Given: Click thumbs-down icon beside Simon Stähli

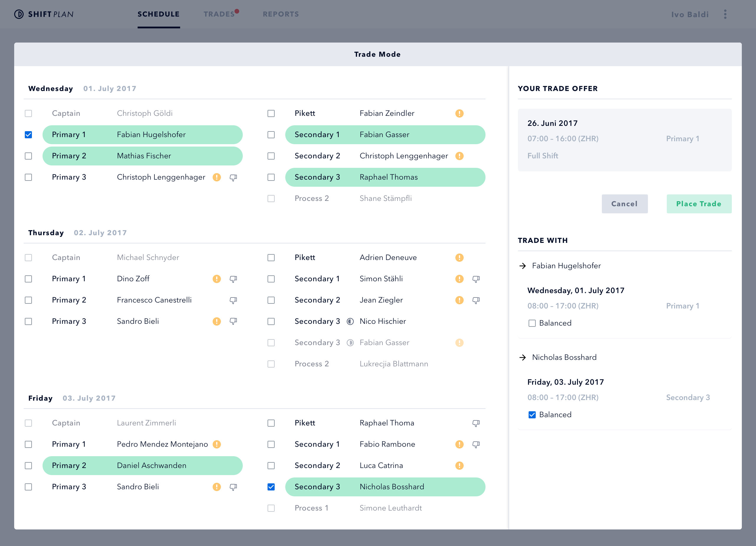Looking at the screenshot, I should (x=476, y=279).
